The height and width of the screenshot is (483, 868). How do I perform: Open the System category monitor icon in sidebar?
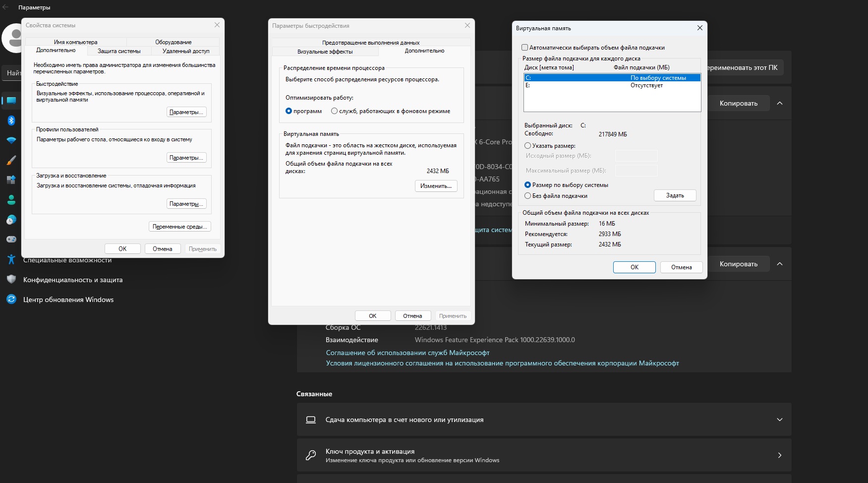click(11, 101)
